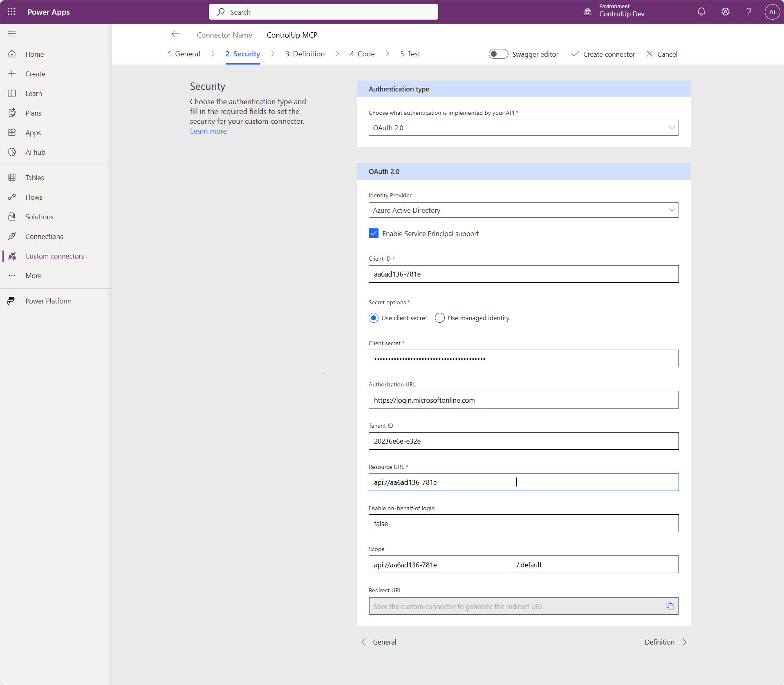Toggle the Swagger editor switch
This screenshot has height=685, width=784.
[498, 54]
